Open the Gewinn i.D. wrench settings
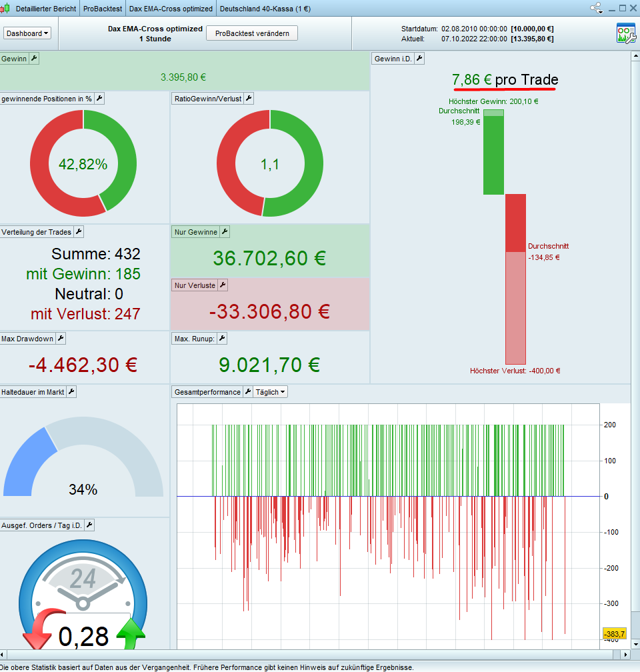 [x=419, y=59]
